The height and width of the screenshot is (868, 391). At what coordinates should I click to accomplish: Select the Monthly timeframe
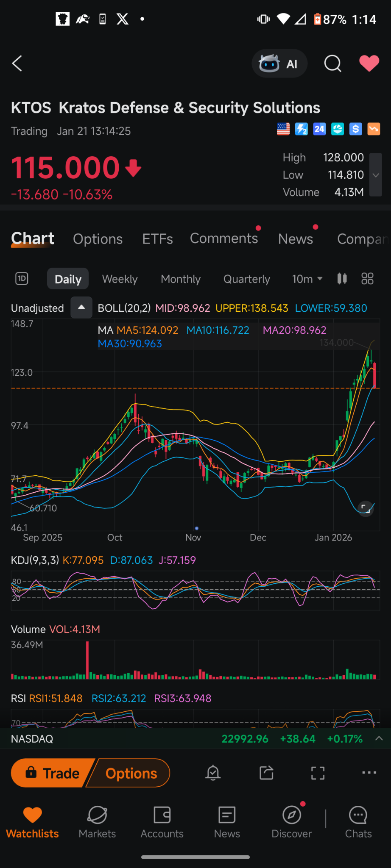pyautogui.click(x=181, y=279)
